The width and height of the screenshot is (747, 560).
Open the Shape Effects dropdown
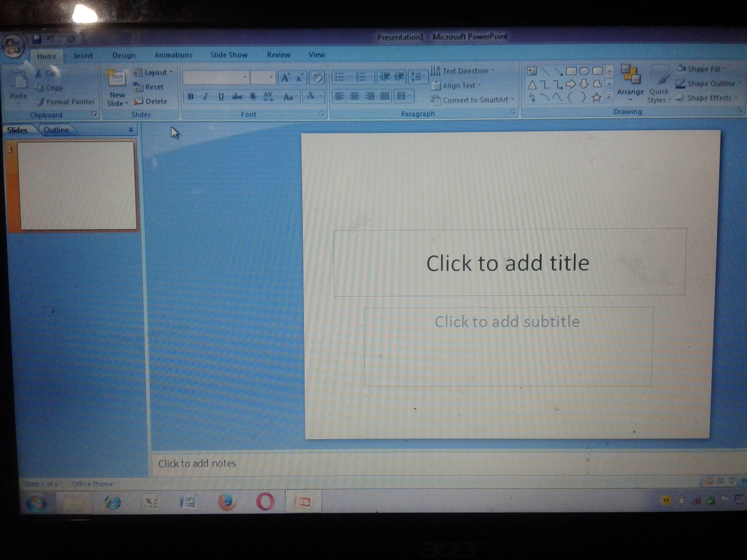(707, 98)
